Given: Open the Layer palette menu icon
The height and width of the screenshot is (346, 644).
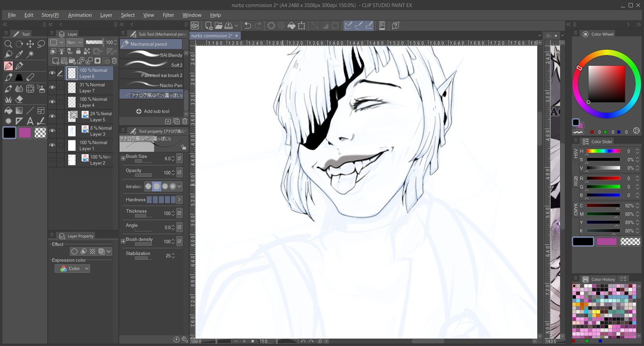Looking at the screenshot, I should [52, 34].
